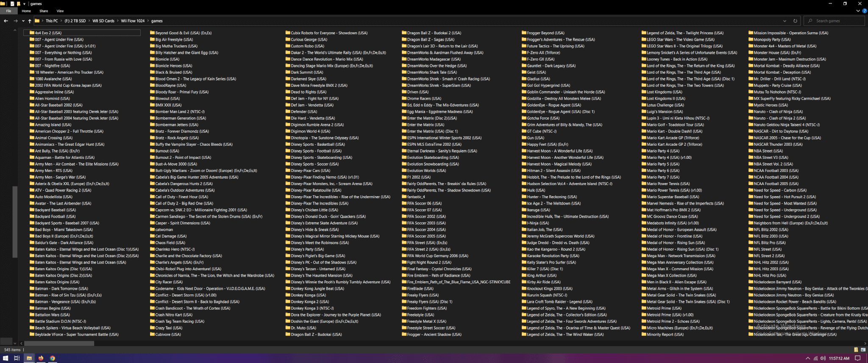Open Task View on the taskbar

click(x=17, y=358)
